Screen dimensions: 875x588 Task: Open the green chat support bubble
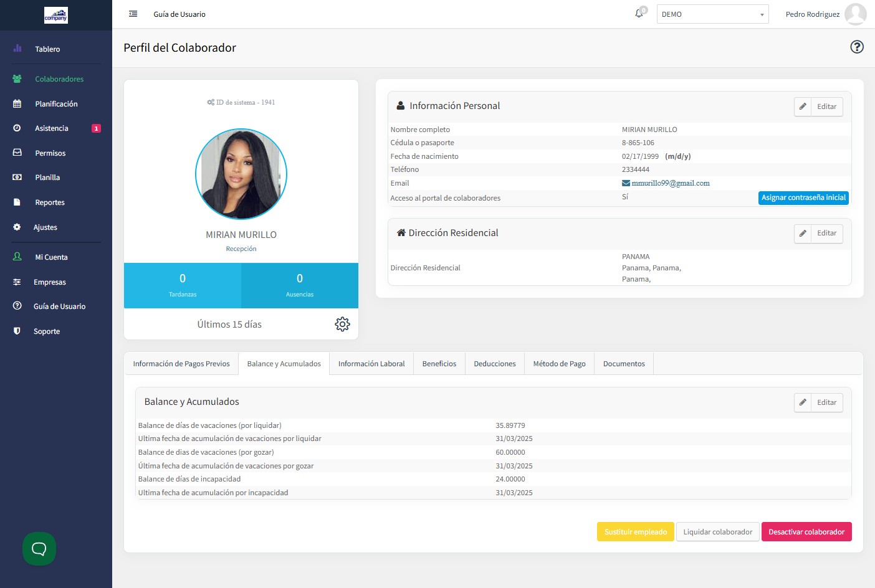tap(39, 549)
